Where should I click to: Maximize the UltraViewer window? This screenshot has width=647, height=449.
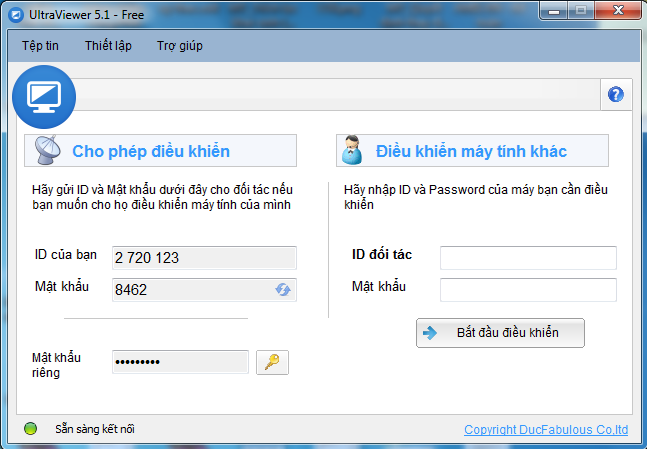tap(581, 10)
